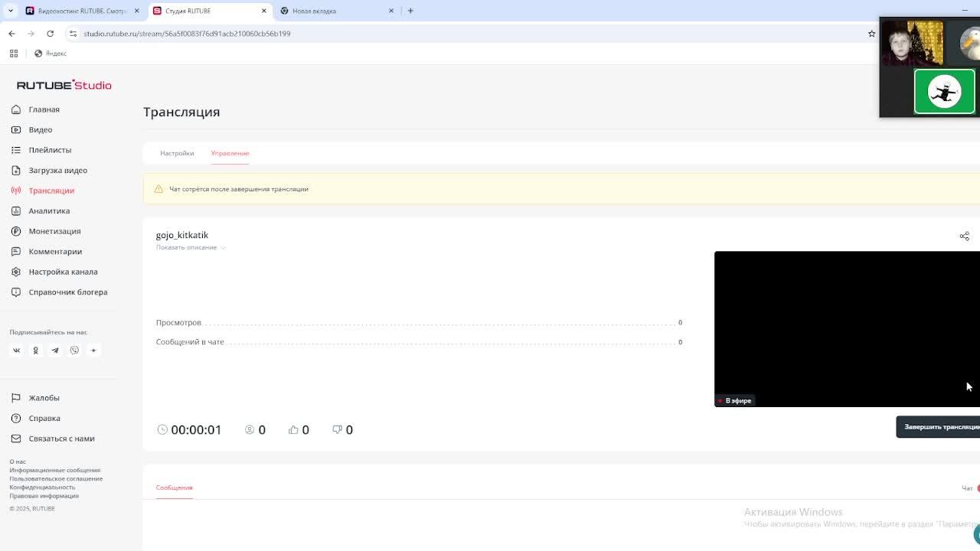Open the Справочник блогера icon
Viewport: 980px width, 551px height.
click(16, 292)
